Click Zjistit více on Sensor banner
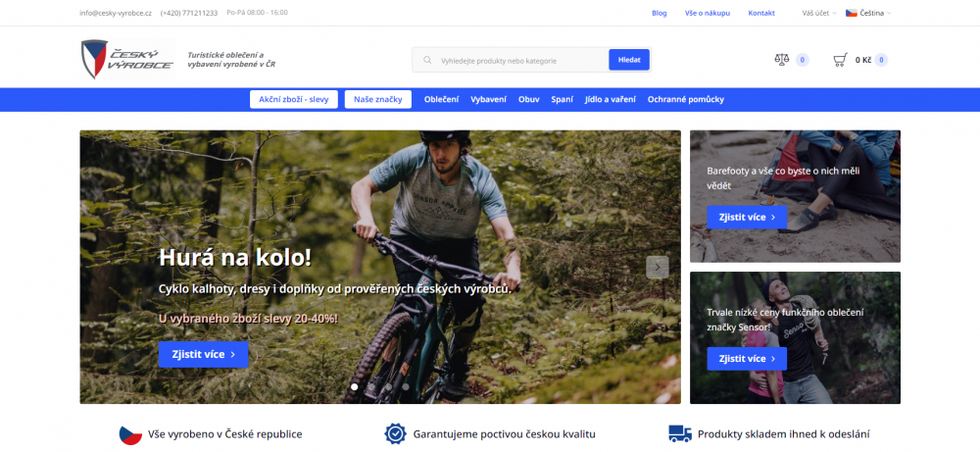Screen dimensions: 980x452 tap(747, 359)
